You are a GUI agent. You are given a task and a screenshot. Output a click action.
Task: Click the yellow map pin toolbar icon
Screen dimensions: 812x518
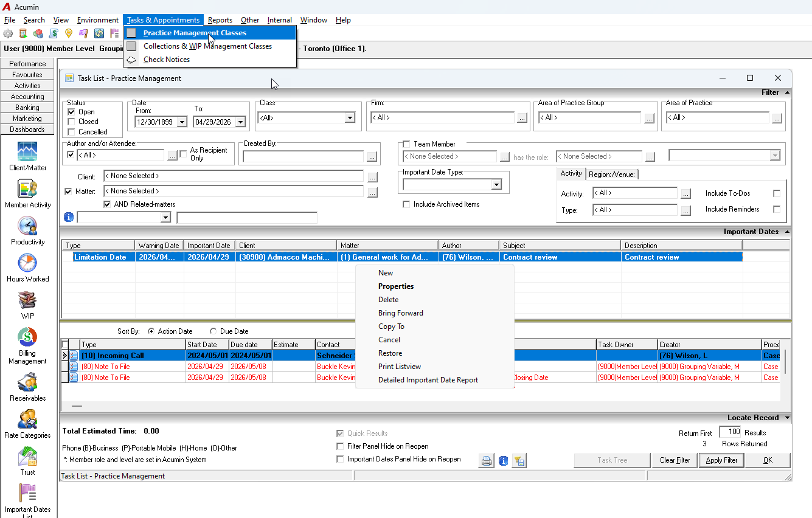click(69, 33)
